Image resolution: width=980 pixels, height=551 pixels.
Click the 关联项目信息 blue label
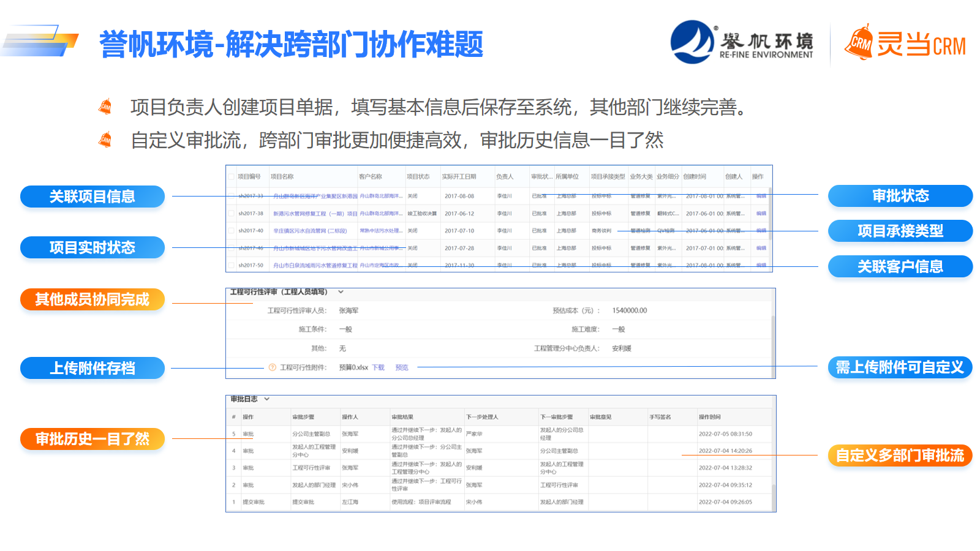(92, 197)
